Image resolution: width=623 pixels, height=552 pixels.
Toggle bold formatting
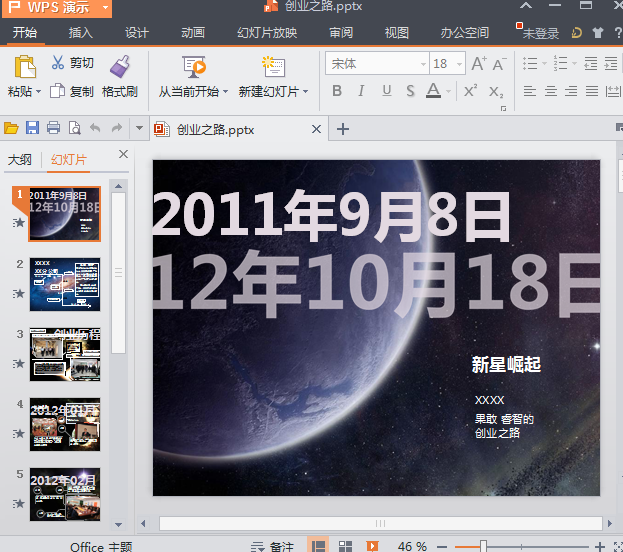point(337,91)
